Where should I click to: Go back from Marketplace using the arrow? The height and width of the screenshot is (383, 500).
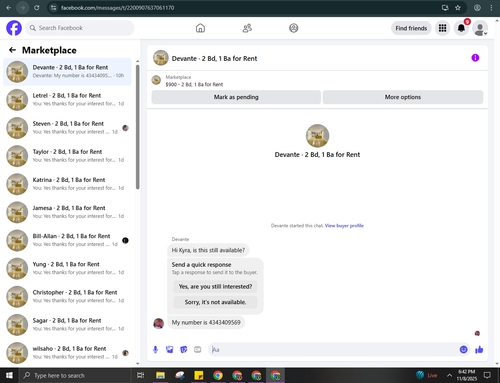(x=12, y=50)
